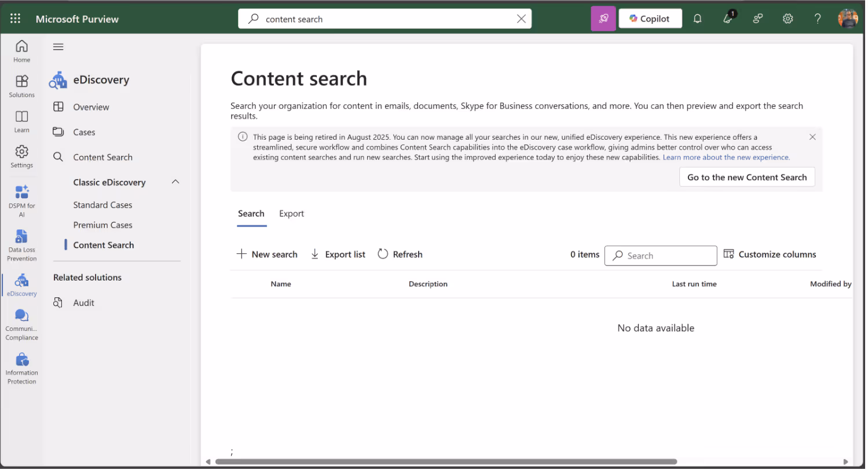Open Settings in the left rail
This screenshot has height=470, width=868.
[21, 156]
